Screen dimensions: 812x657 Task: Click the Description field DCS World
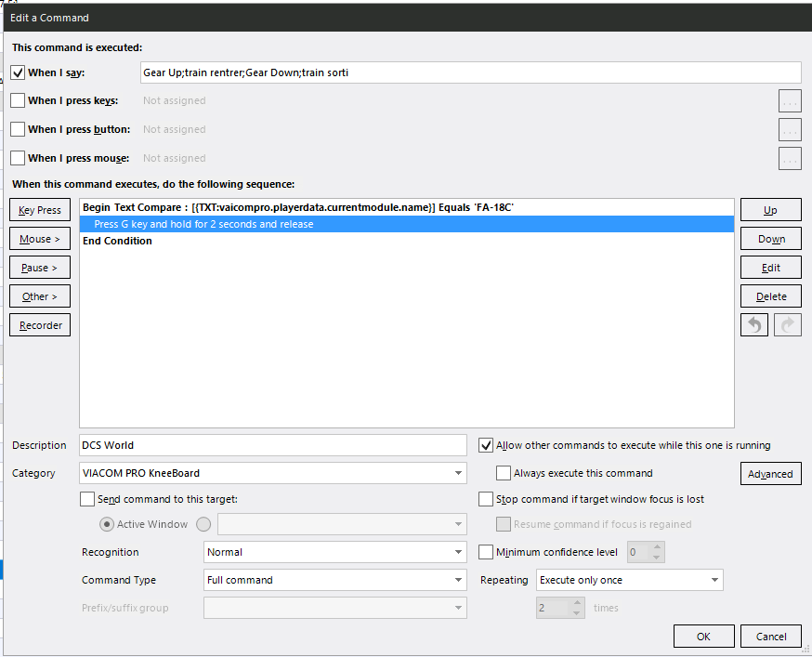pos(273,445)
